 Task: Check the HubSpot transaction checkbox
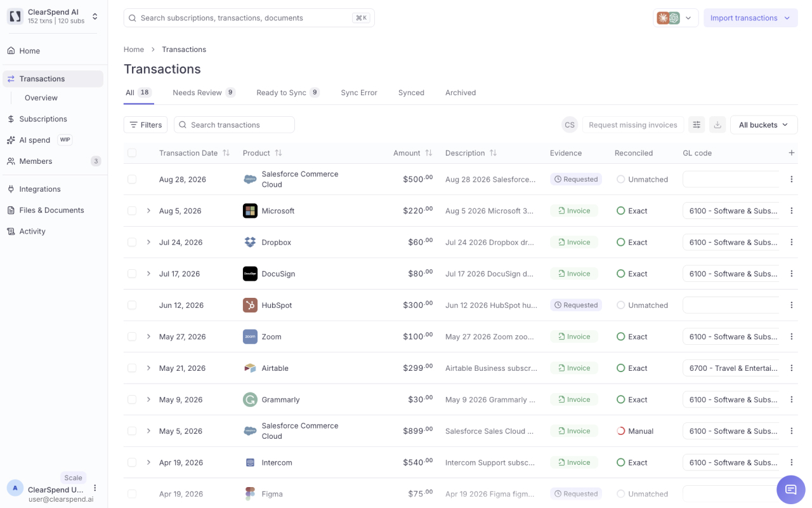click(x=132, y=305)
